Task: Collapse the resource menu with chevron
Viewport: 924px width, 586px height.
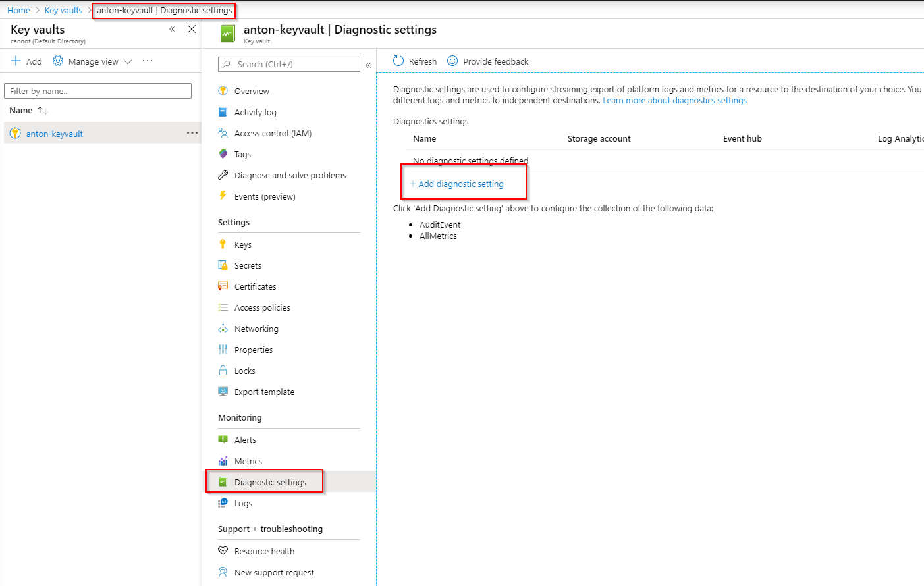Action: point(368,65)
